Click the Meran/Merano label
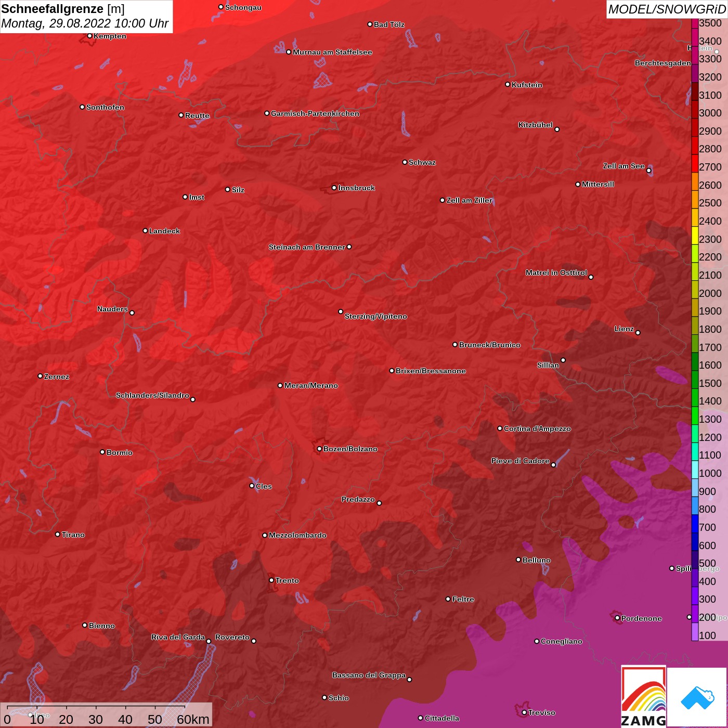 (x=311, y=385)
